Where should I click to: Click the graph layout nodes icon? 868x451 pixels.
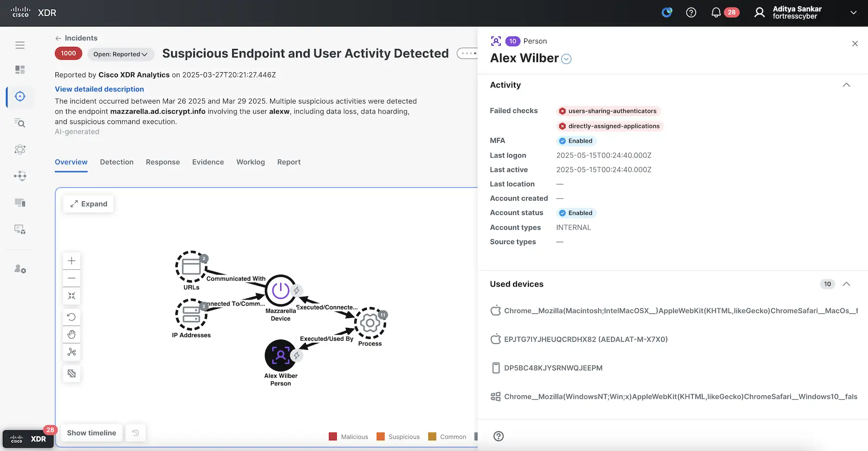[72, 352]
